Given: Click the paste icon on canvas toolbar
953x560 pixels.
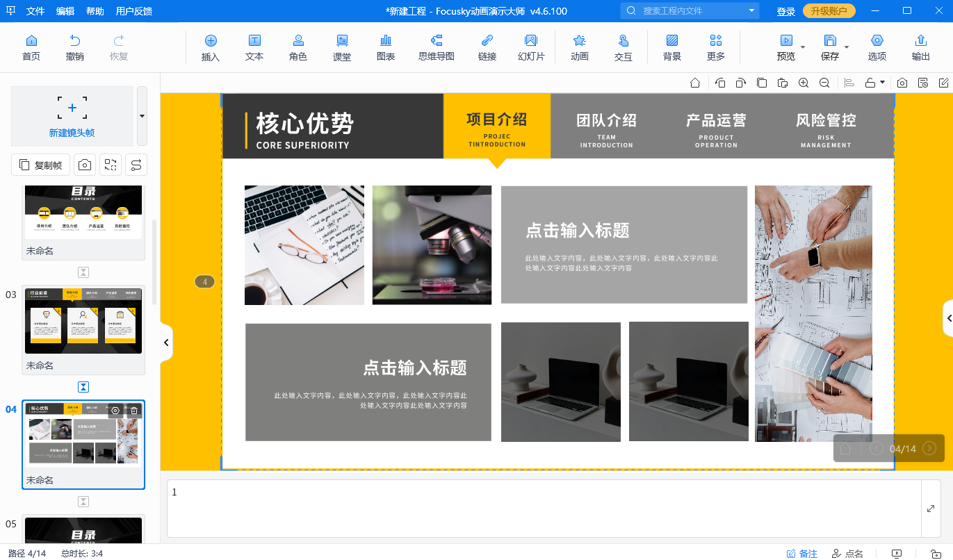Looking at the screenshot, I should coord(783,83).
